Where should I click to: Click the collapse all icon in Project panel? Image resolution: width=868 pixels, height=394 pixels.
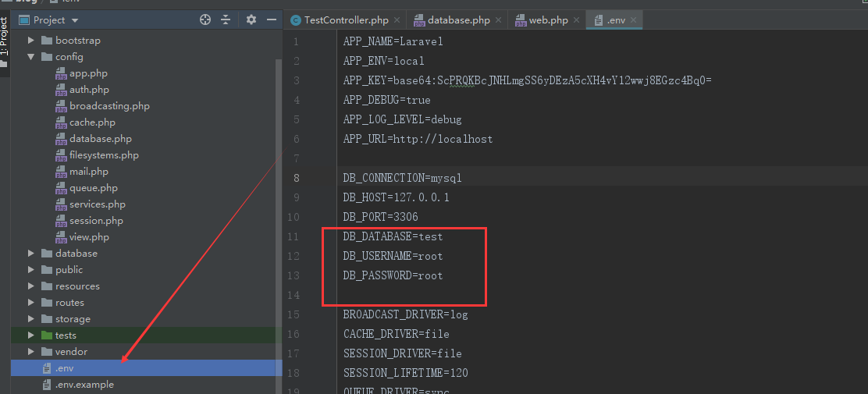point(226,20)
